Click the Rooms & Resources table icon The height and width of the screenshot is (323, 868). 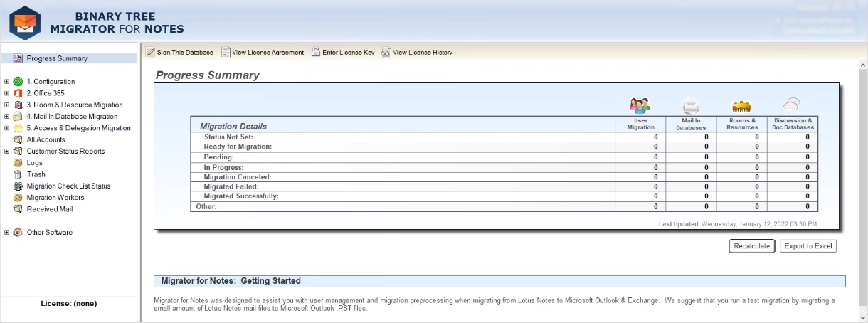pos(742,107)
